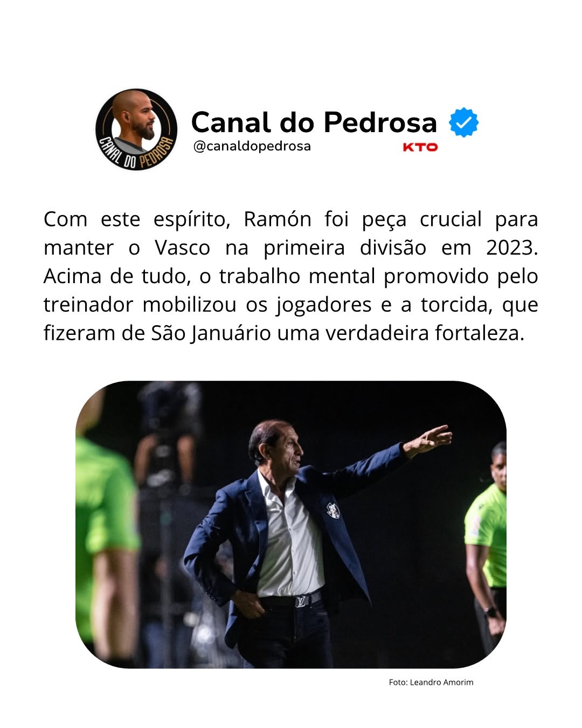Viewport: 582px width, 728px height.
Task: Click the Canal do Pedrosa profile avatar
Action: tap(136, 130)
